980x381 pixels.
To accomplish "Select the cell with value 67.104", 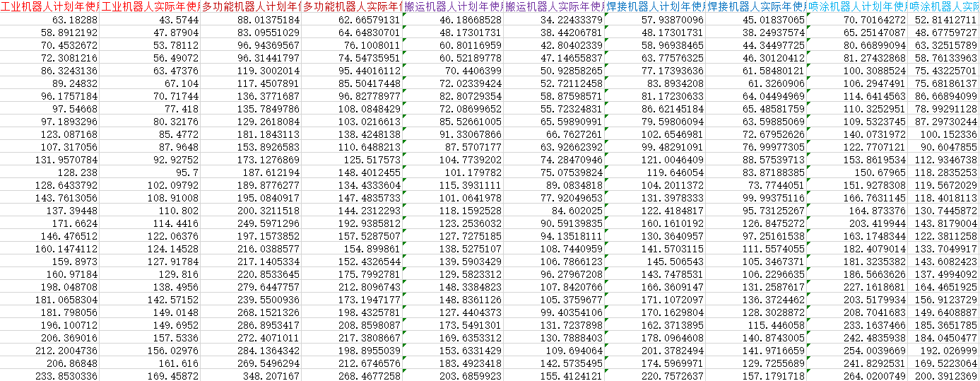I will click(x=150, y=83).
